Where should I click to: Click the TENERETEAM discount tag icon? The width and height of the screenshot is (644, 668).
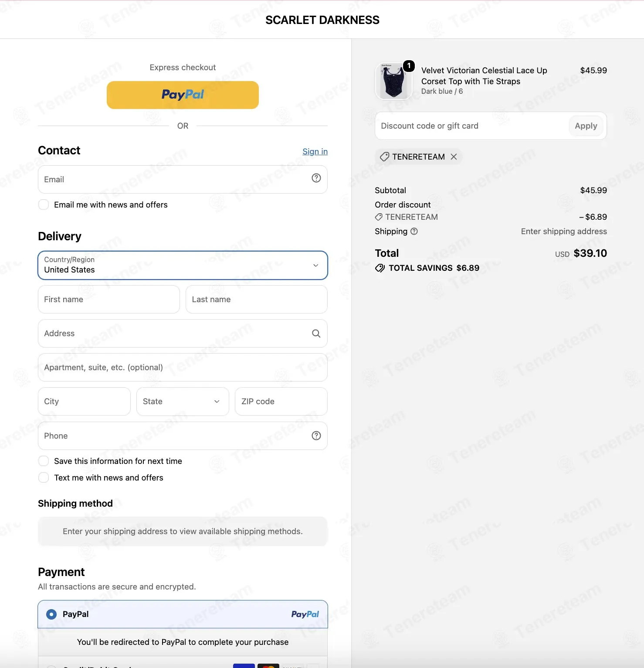384,157
